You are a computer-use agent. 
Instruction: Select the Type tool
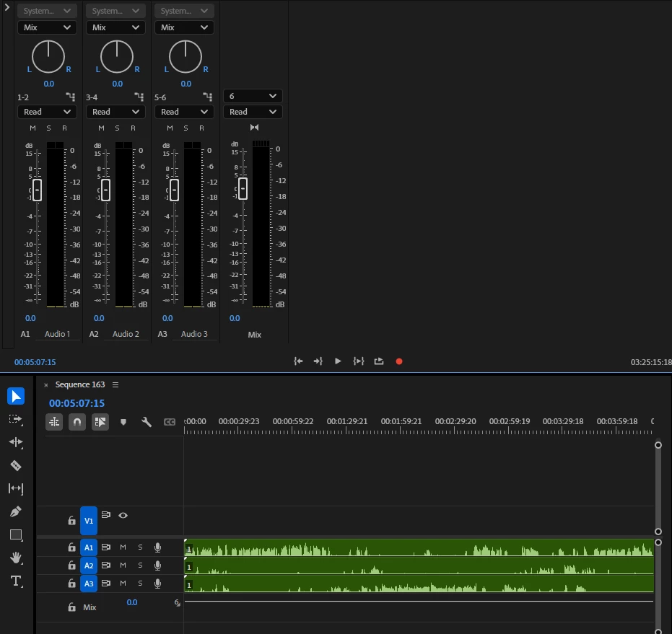pyautogui.click(x=16, y=581)
